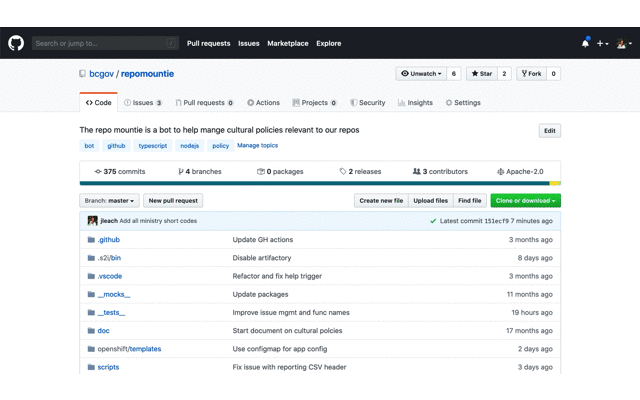Screen dimensions: 640x400
Task: View the fork count 0
Action: [x=553, y=73]
